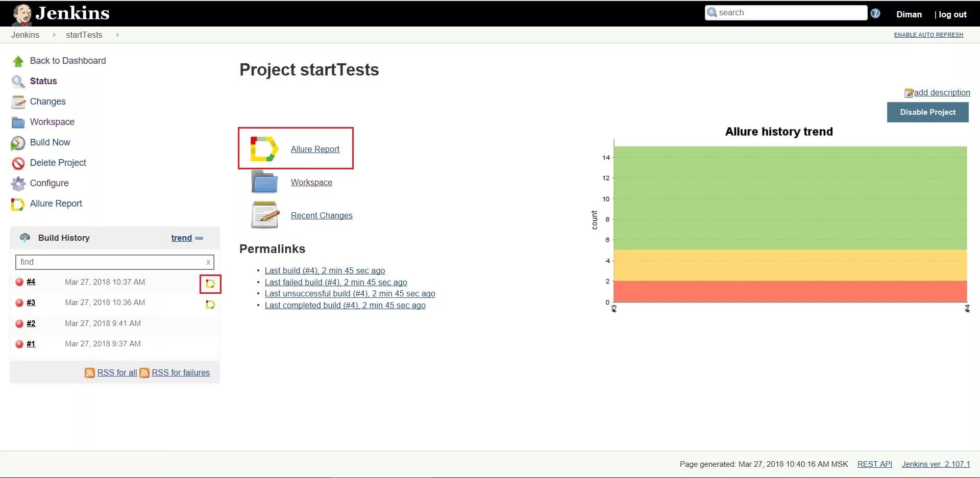The image size is (980, 478).
Task: Click the Diman user link
Action: tap(909, 14)
